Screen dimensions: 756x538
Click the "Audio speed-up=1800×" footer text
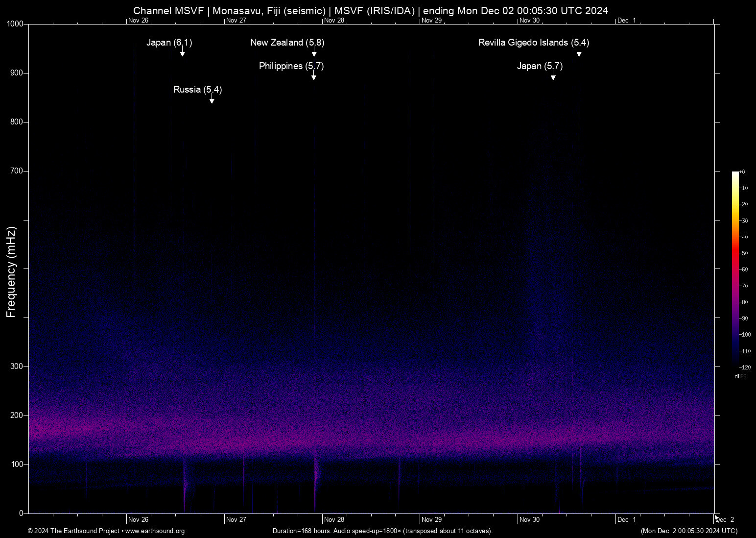coord(367,531)
